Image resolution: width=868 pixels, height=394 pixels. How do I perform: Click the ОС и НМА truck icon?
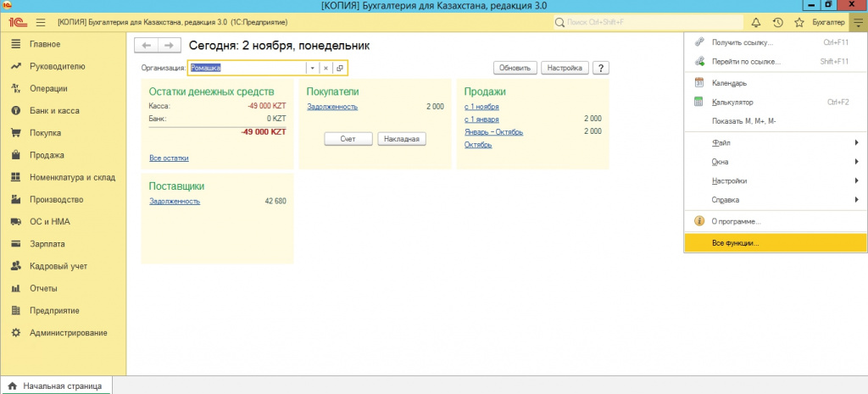click(x=16, y=222)
